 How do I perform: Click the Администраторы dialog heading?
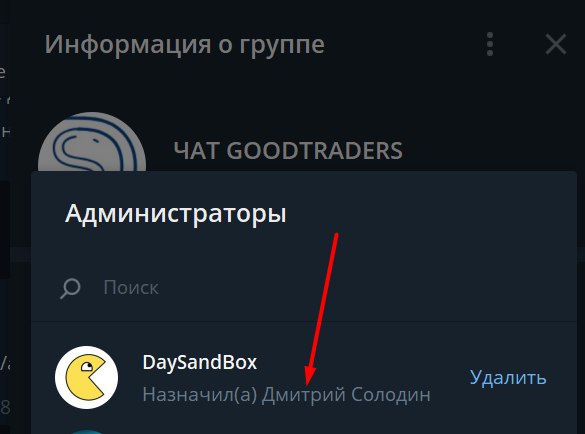[x=175, y=214]
